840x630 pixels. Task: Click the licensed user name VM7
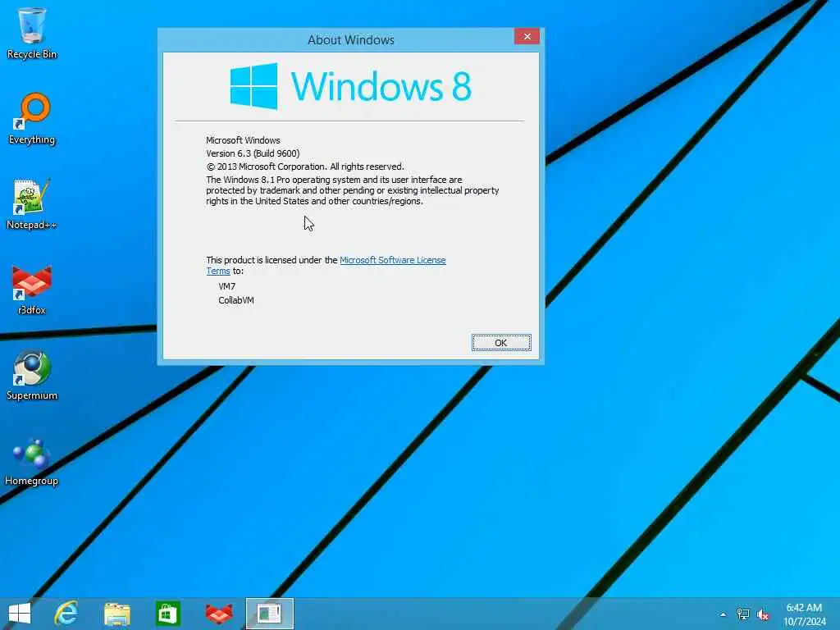tap(227, 286)
